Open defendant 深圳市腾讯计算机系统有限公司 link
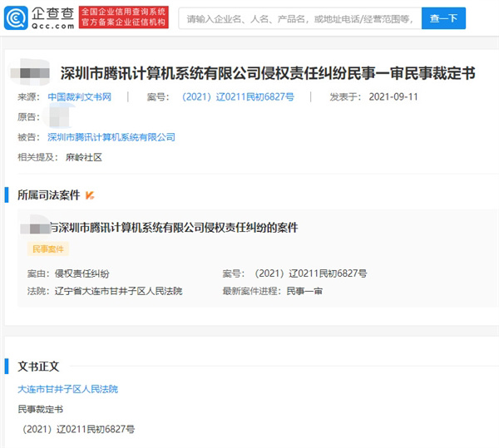Screen dimensions: 499x448 (111, 137)
